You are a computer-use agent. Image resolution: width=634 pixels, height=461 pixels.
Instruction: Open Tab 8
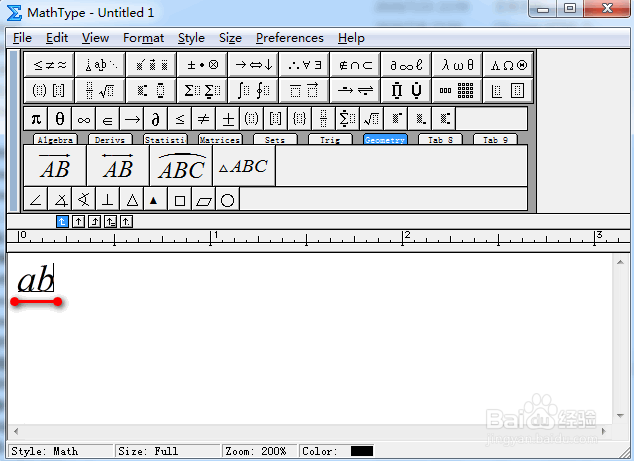click(440, 140)
